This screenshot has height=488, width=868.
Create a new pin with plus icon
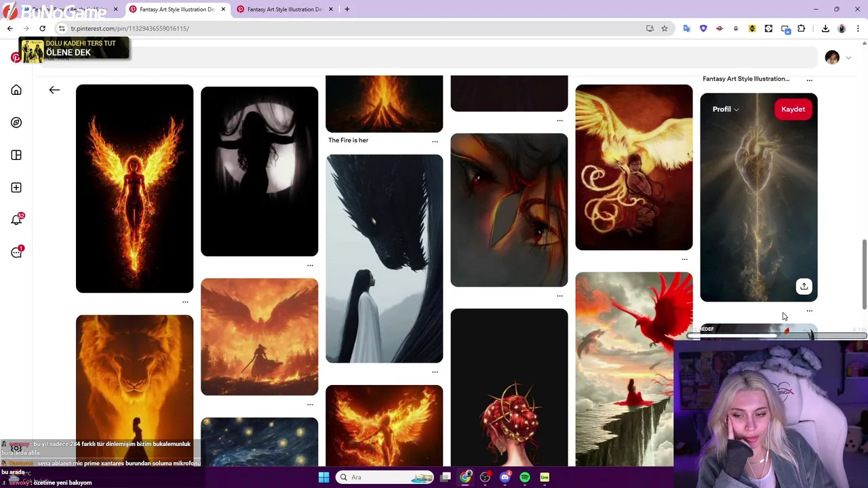pos(16,188)
